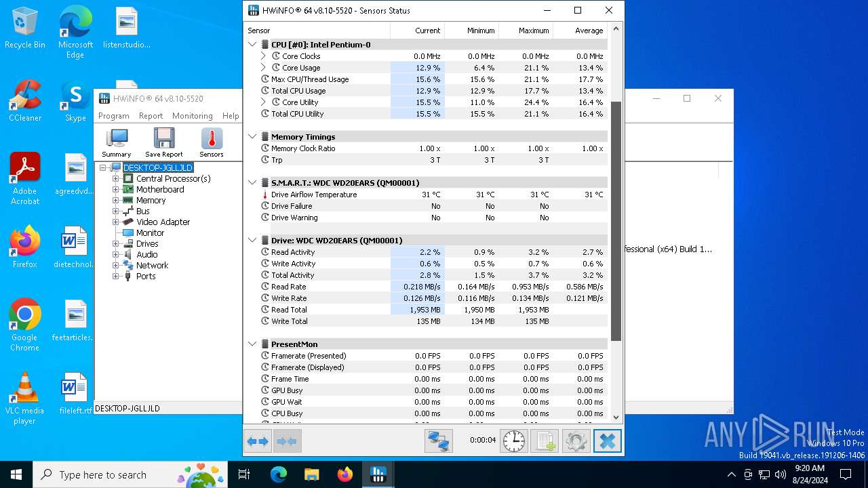868x488 pixels.
Task: Click the Minimum column header
Action: point(471,30)
